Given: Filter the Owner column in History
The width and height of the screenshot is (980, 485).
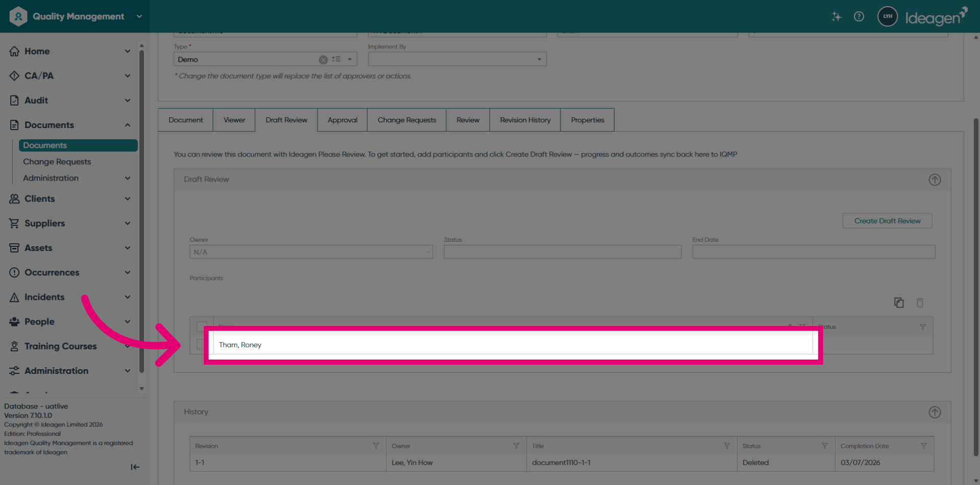Looking at the screenshot, I should [x=516, y=446].
